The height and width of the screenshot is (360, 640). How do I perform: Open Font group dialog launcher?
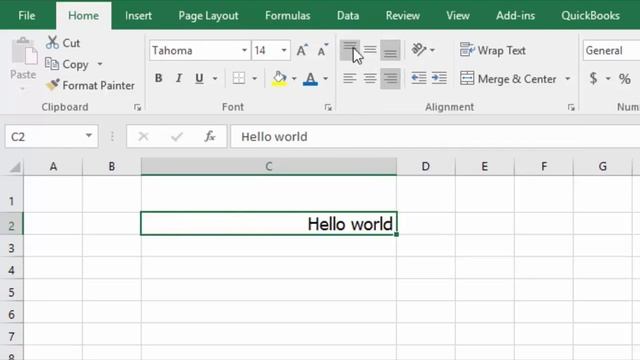click(328, 107)
